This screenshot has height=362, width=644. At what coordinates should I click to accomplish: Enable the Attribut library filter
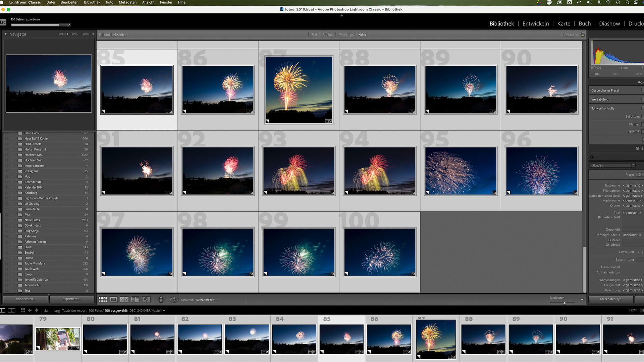point(327,35)
